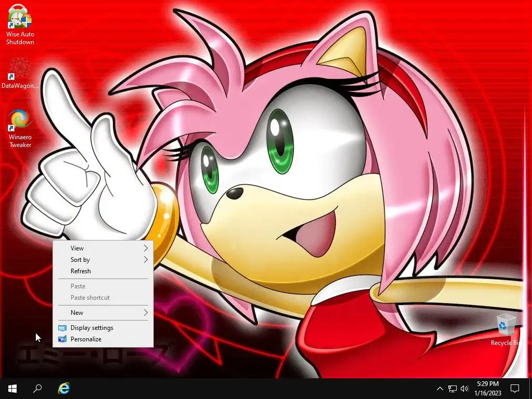The height and width of the screenshot is (399, 532).
Task: Choose Refresh in context menu
Action: tap(103, 271)
